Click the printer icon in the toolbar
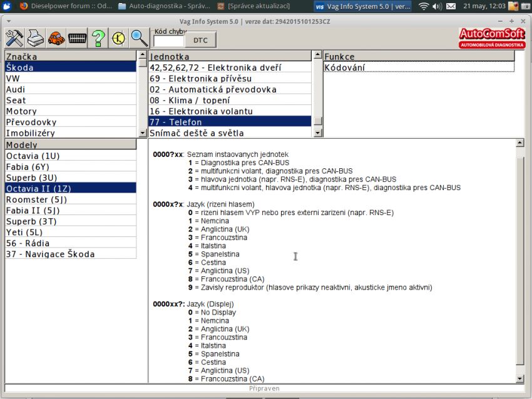Image resolution: width=532 pixels, height=399 pixels. pos(35,38)
